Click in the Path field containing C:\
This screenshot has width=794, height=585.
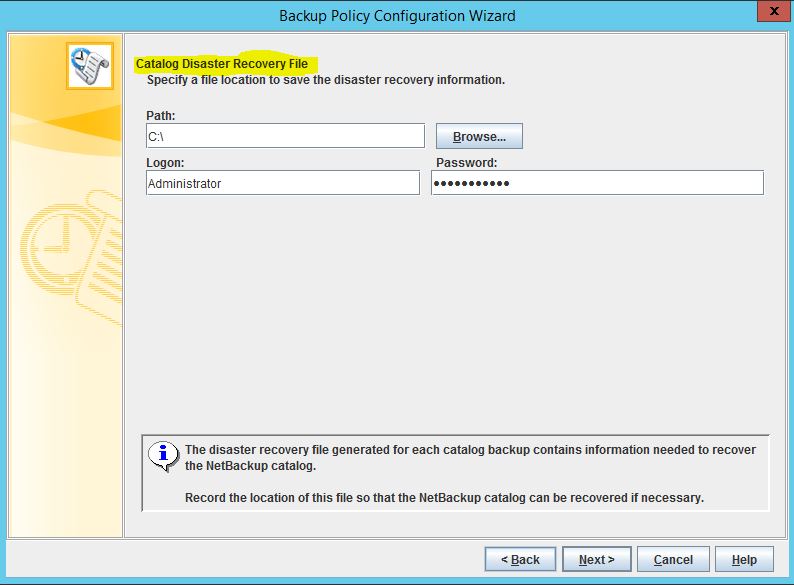[x=285, y=136]
